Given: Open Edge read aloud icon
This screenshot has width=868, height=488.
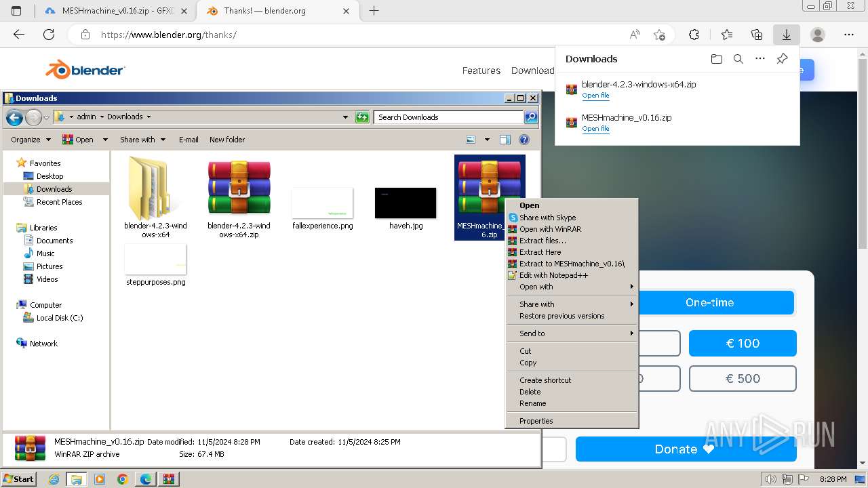Looking at the screenshot, I should click(635, 35).
